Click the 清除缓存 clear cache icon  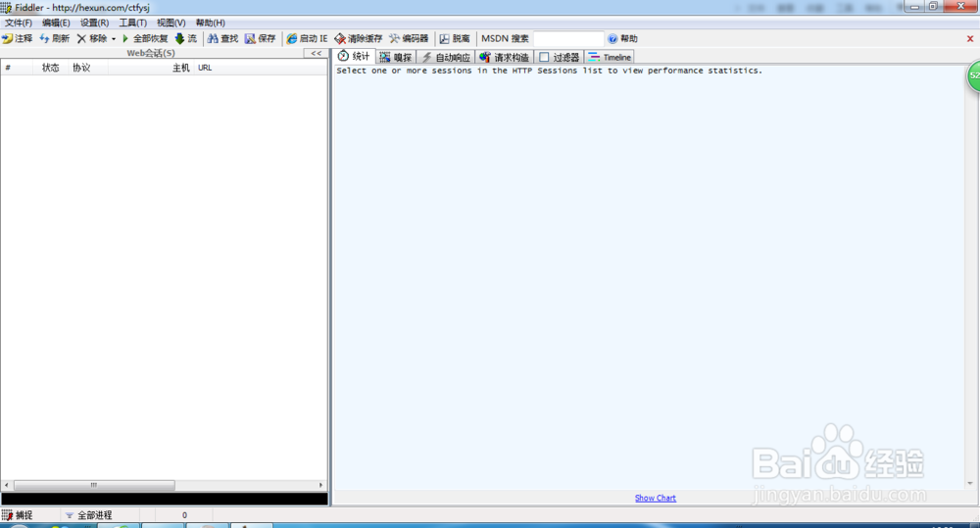(x=340, y=39)
